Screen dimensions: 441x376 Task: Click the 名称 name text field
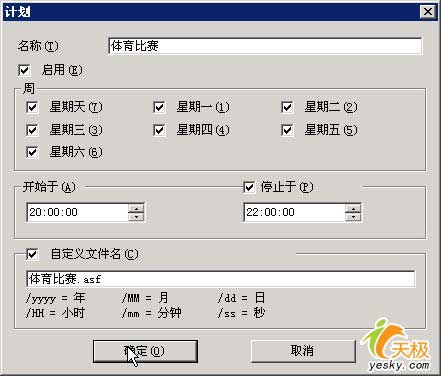pyautogui.click(x=265, y=46)
